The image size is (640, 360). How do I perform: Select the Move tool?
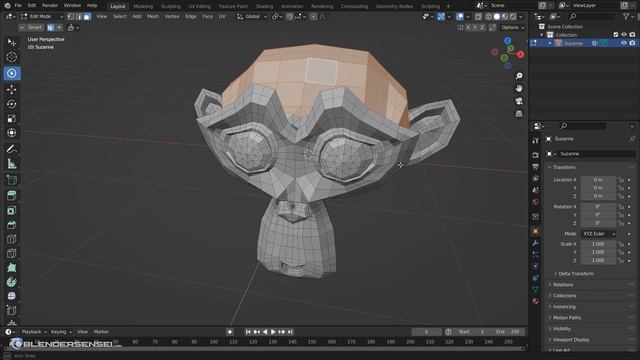tap(11, 89)
